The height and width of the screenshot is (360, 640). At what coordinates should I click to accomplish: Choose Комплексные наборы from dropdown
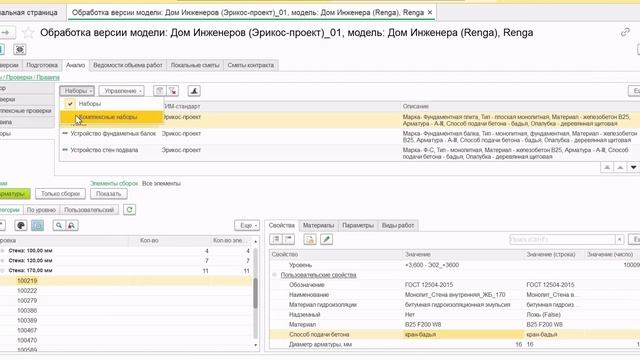click(x=111, y=117)
